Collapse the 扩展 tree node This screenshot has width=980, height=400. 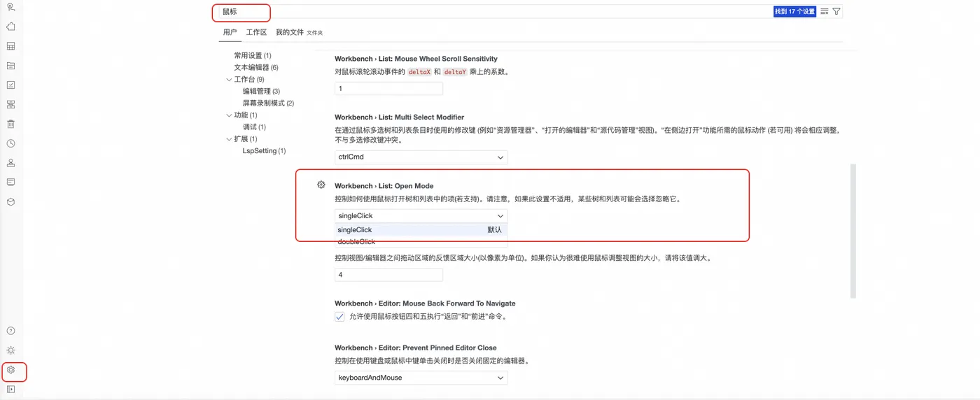pos(229,139)
